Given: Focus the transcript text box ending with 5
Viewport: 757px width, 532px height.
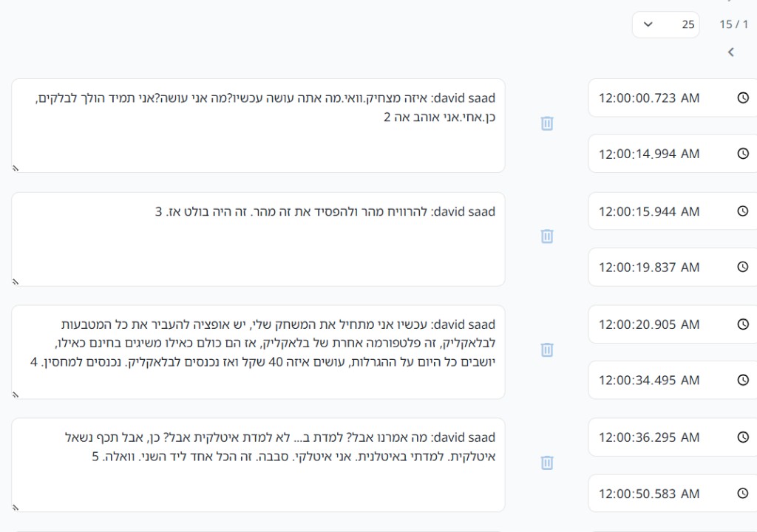Looking at the screenshot, I should click(x=258, y=465).
